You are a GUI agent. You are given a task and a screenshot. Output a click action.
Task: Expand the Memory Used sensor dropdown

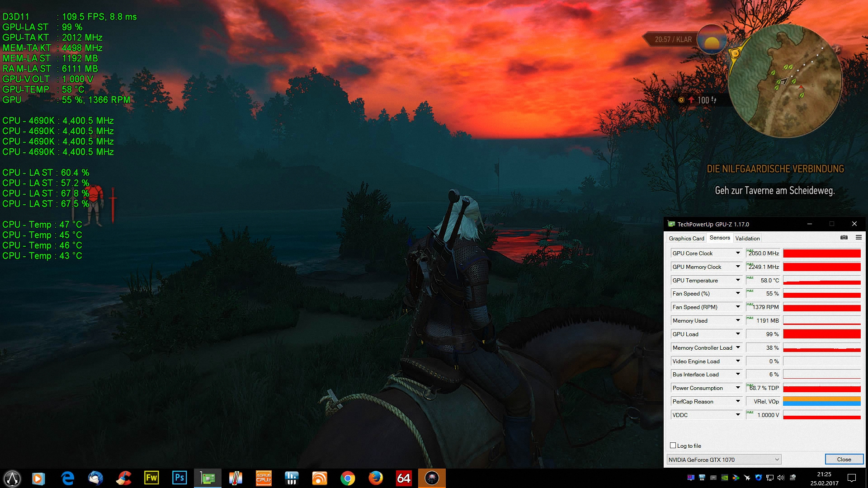tap(738, 321)
